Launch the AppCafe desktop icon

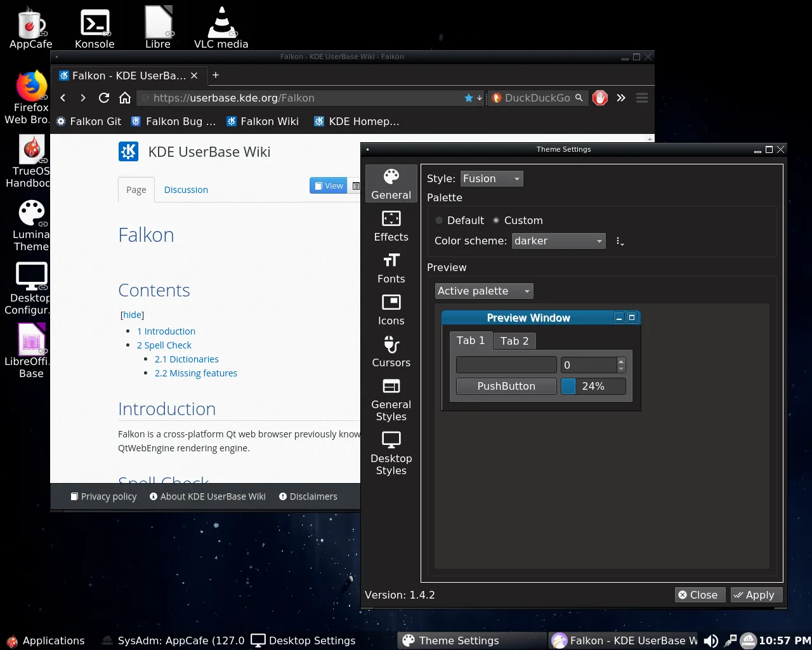coord(31,28)
